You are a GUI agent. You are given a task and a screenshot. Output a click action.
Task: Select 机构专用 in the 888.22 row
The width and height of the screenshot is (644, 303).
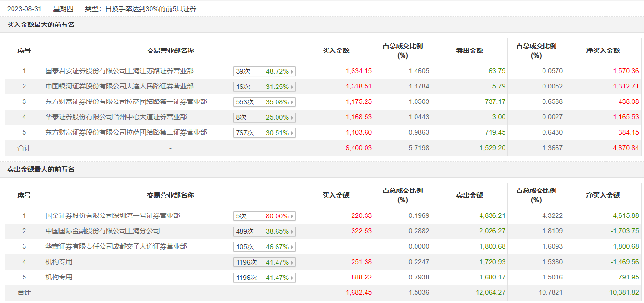tap(59, 278)
